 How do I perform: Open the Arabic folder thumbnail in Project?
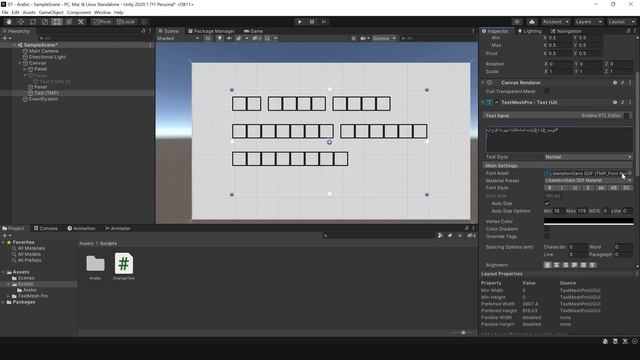coord(95,264)
